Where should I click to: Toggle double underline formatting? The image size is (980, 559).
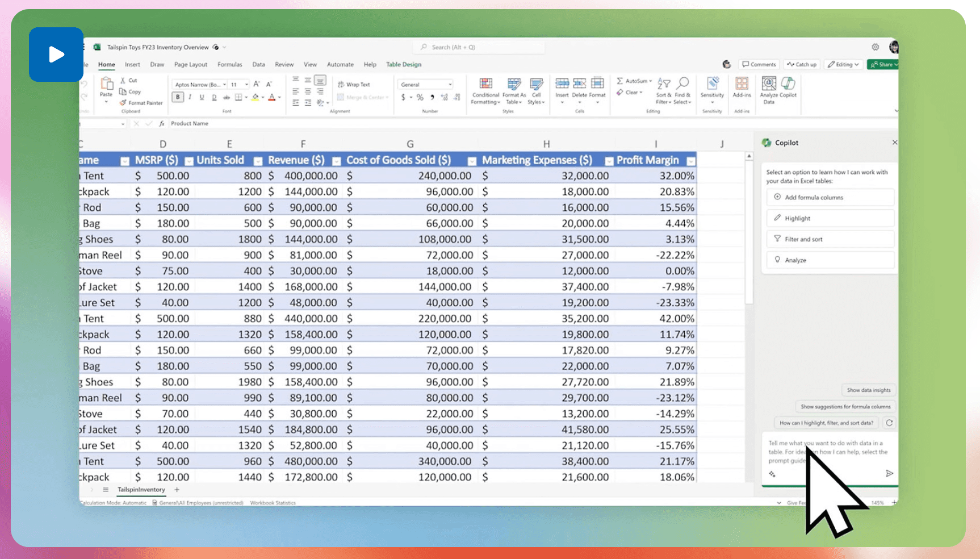[x=214, y=97]
